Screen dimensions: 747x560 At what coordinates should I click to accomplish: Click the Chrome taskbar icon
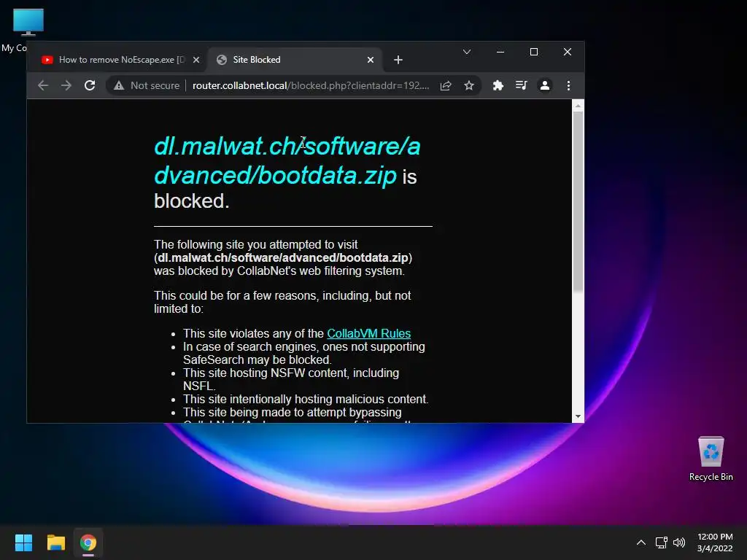88,542
